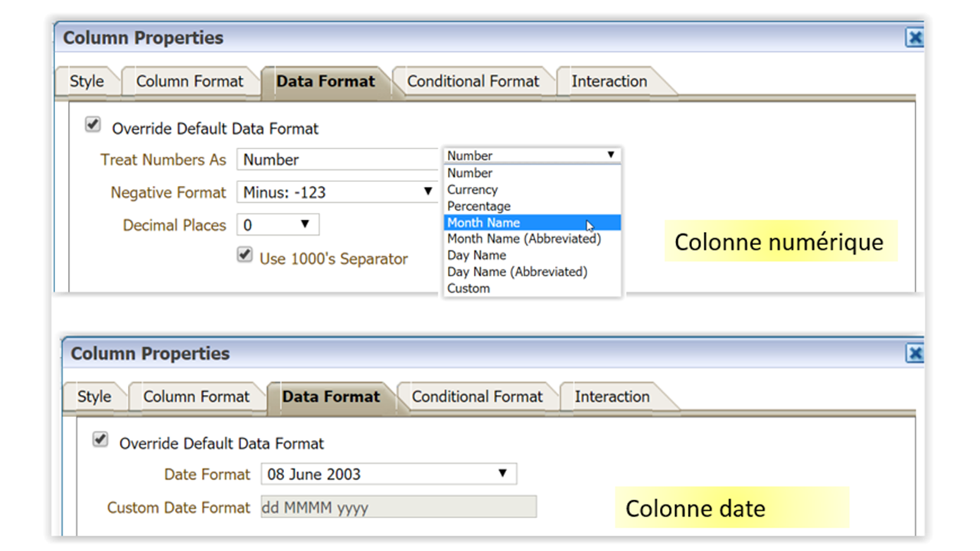The height and width of the screenshot is (551, 980).
Task: Click the Date Format label text
Action: pos(207,474)
